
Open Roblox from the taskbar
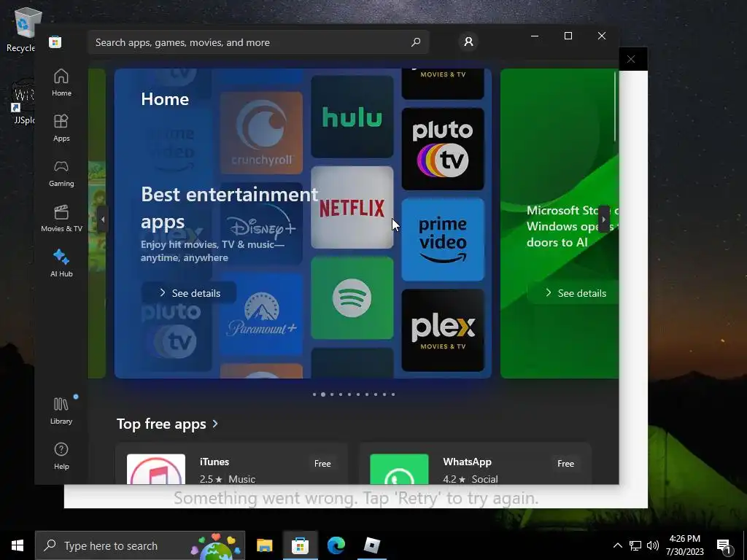(x=371, y=545)
